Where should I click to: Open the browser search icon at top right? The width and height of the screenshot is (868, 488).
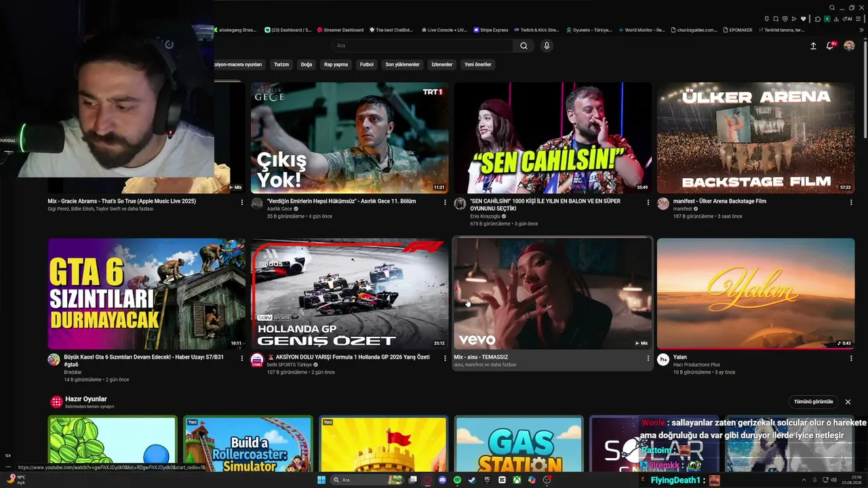click(x=832, y=7)
